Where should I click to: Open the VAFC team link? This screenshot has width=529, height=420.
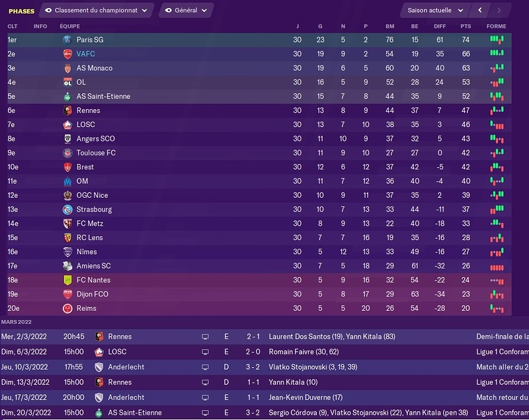[x=86, y=54]
